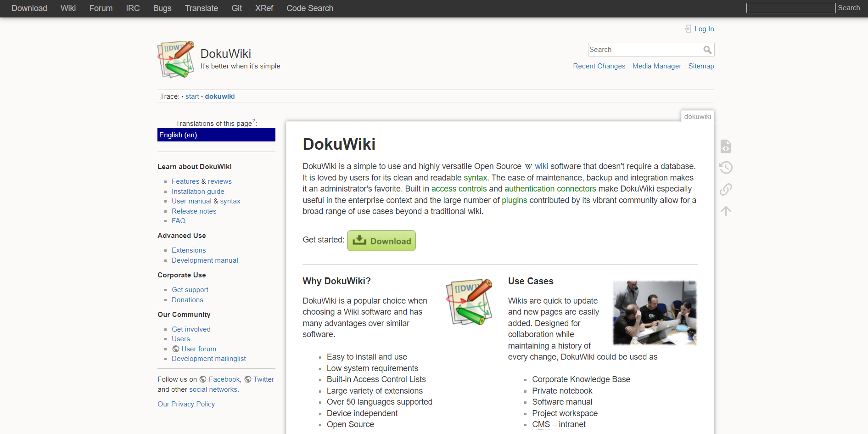
Task: Open Code Search in the top navigation bar
Action: pyautogui.click(x=310, y=8)
